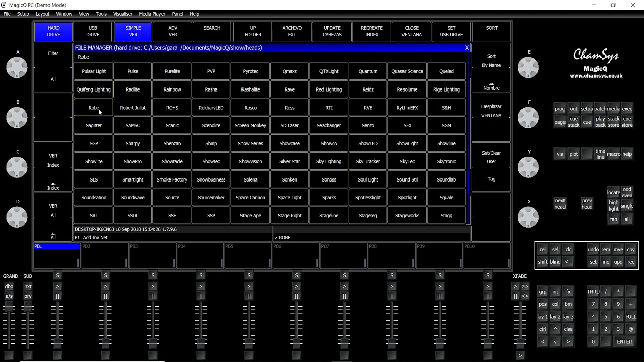The width and height of the screenshot is (644, 362).
Task: Click the cue stack button
Action: click(x=574, y=122)
